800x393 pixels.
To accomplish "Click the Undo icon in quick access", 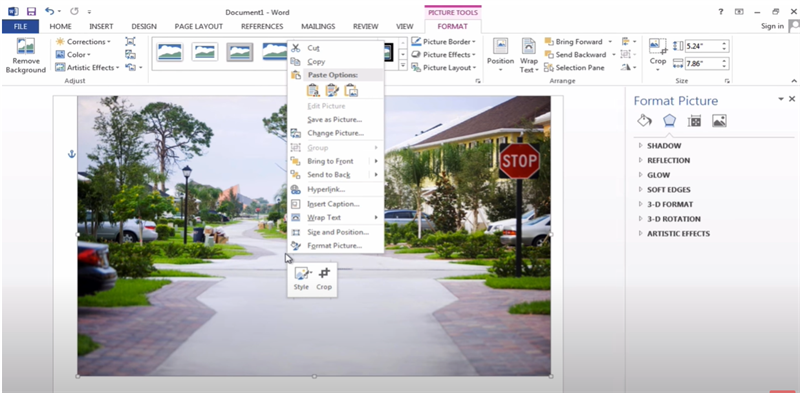I will click(x=49, y=11).
